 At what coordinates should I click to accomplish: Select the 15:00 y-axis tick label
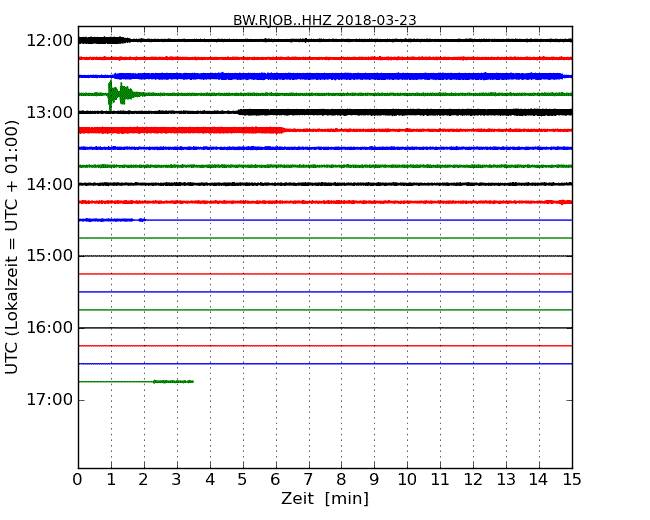click(x=50, y=256)
